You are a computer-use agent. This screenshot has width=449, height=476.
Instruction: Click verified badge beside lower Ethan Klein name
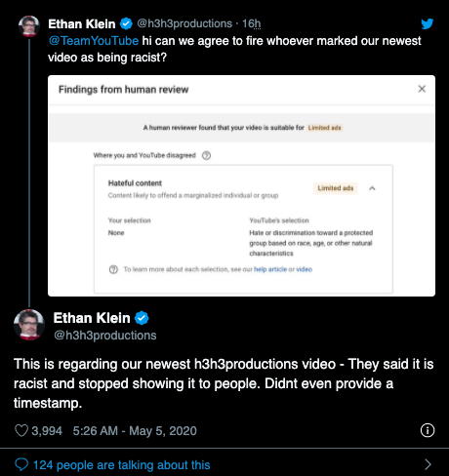point(142,318)
